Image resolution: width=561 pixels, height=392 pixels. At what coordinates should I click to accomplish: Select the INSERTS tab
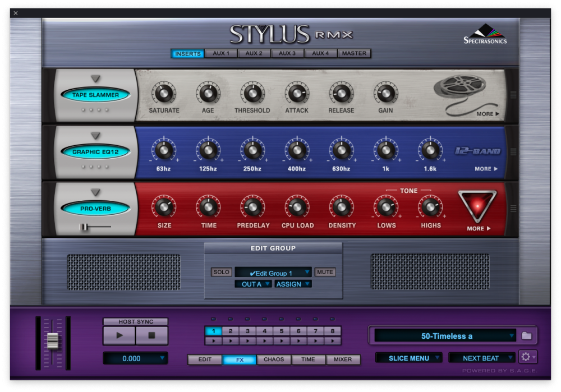click(187, 54)
